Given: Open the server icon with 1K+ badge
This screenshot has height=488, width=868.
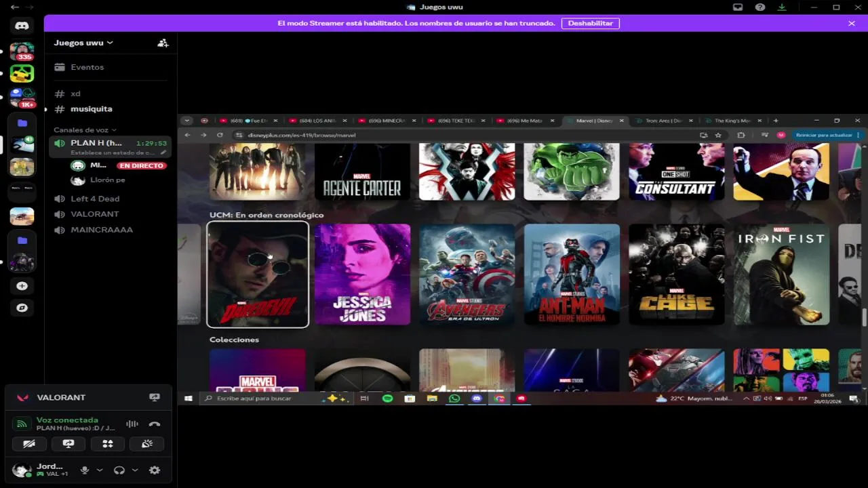Looking at the screenshot, I should [x=22, y=98].
